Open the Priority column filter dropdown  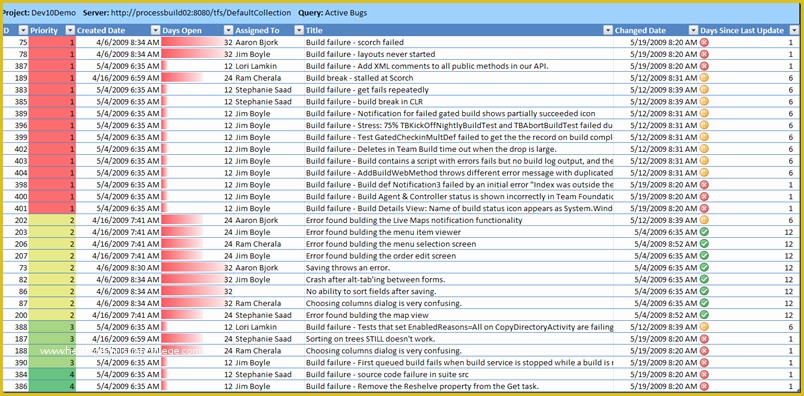(71, 31)
